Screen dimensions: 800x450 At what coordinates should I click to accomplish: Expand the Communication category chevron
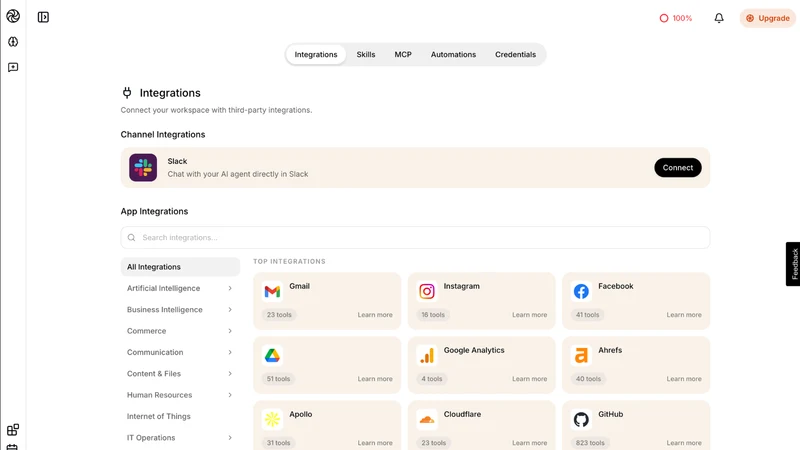[230, 353]
